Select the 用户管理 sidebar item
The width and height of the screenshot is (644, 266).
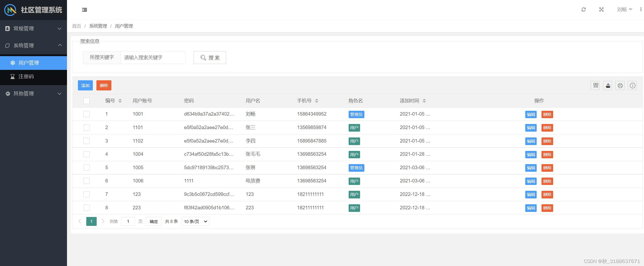(33, 63)
